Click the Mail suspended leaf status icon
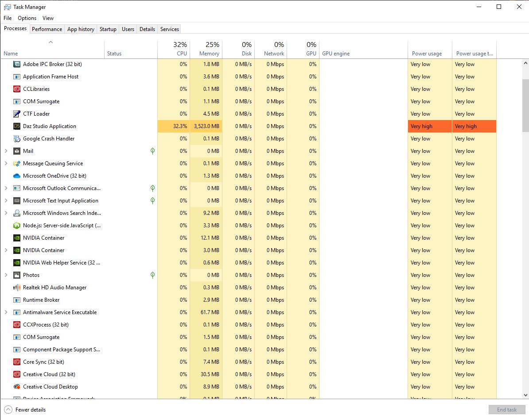The height and width of the screenshot is (420, 529). coord(152,151)
